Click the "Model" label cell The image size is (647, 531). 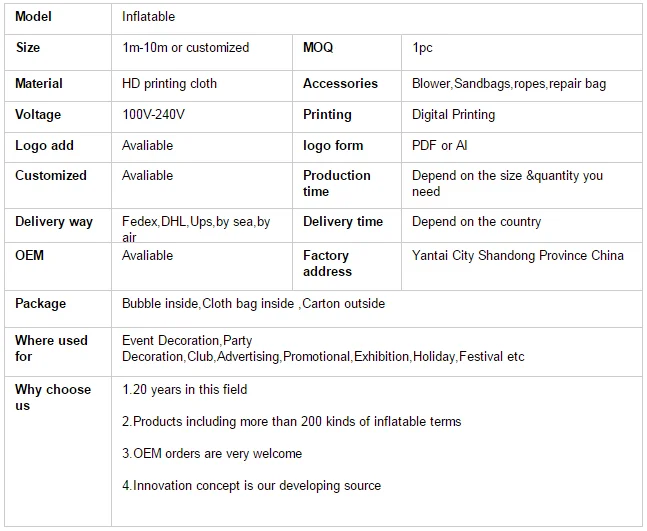[33, 17]
